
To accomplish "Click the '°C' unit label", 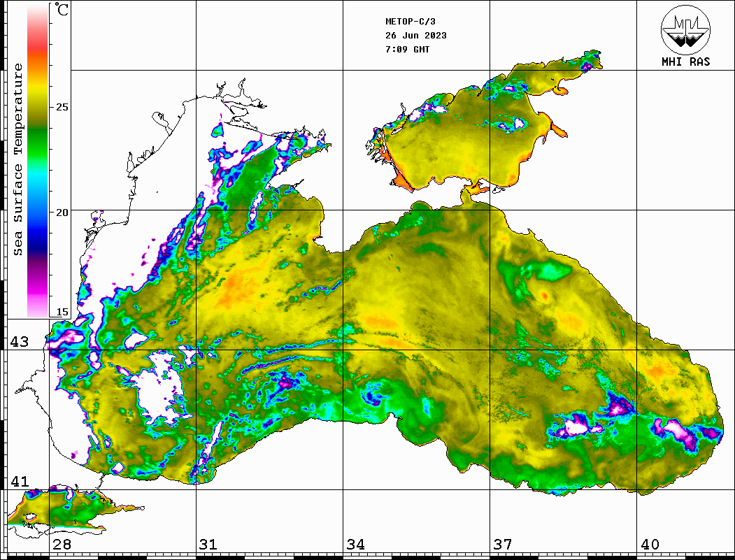I will coord(62,9).
